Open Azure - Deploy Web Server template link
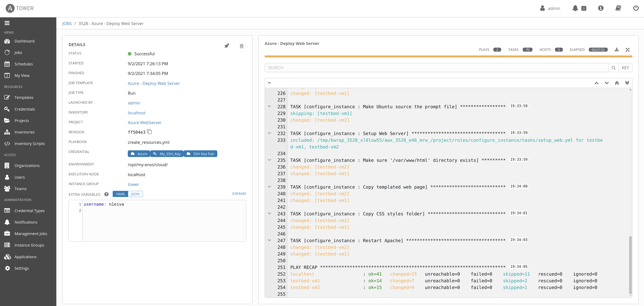 [x=154, y=83]
